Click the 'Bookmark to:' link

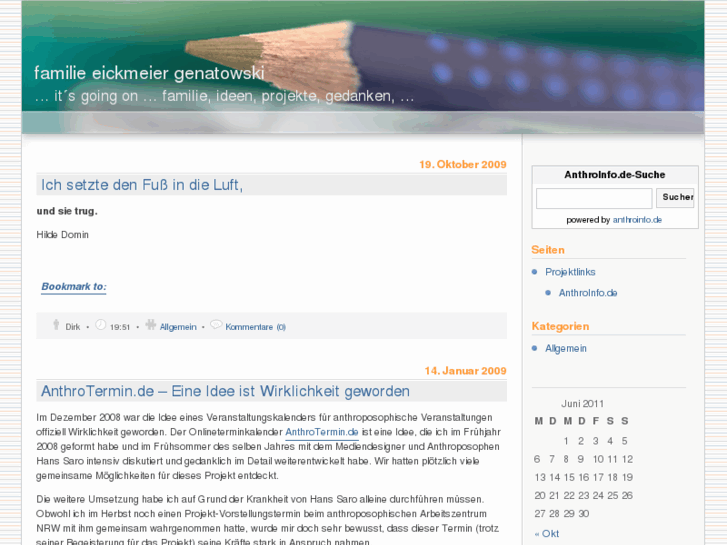point(74,287)
